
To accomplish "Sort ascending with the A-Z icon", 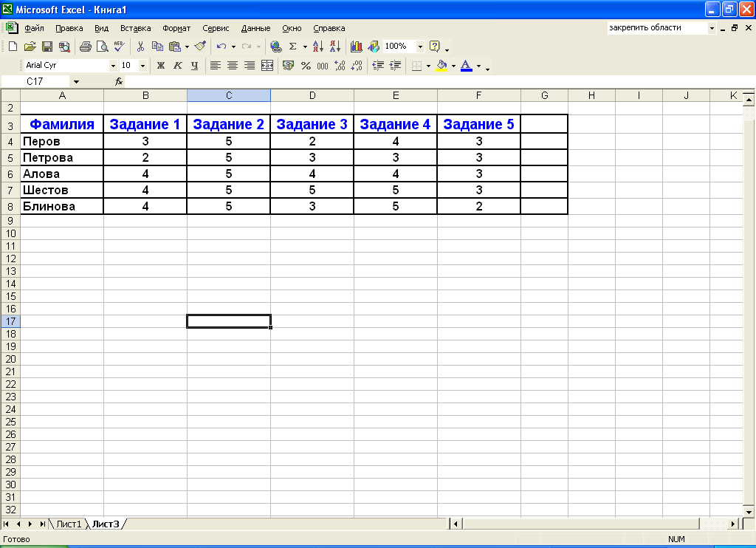I will 318,47.
